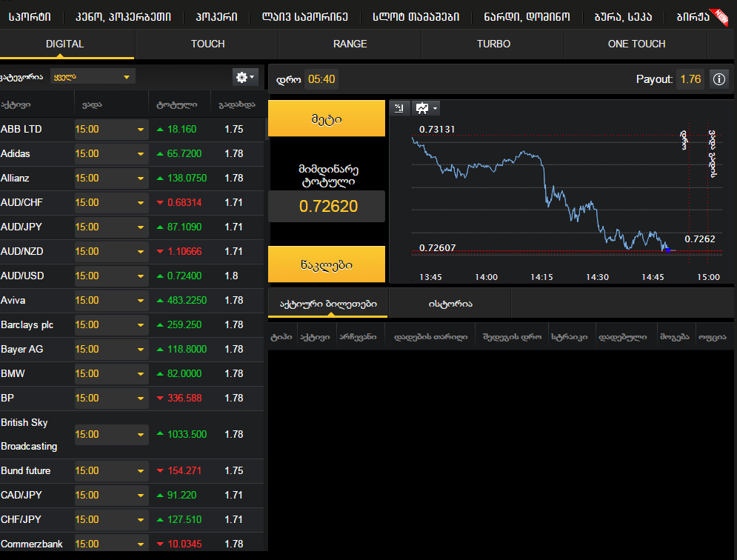Click the red down arrow for AUD/CHF
The width and height of the screenshot is (737, 560).
pos(160,203)
